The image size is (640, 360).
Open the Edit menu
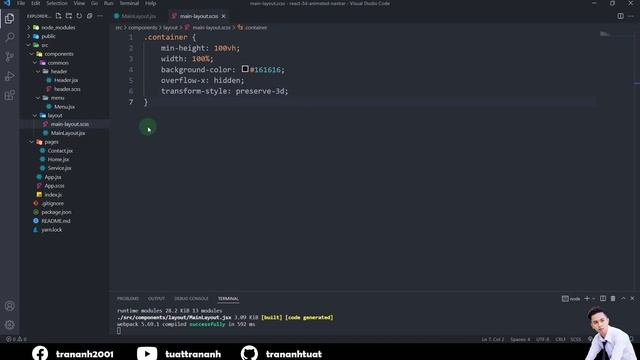click(36, 3)
